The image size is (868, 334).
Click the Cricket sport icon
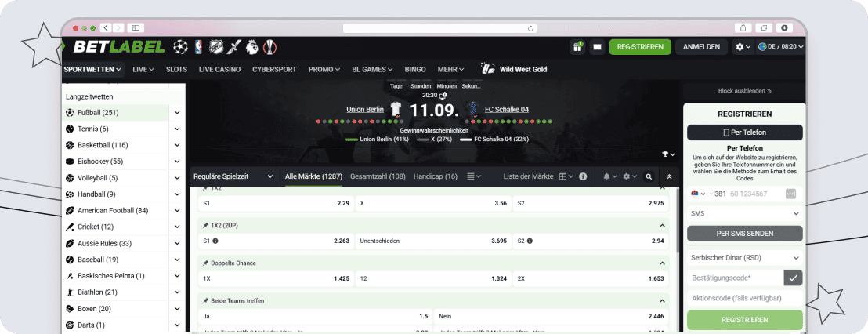(x=70, y=227)
